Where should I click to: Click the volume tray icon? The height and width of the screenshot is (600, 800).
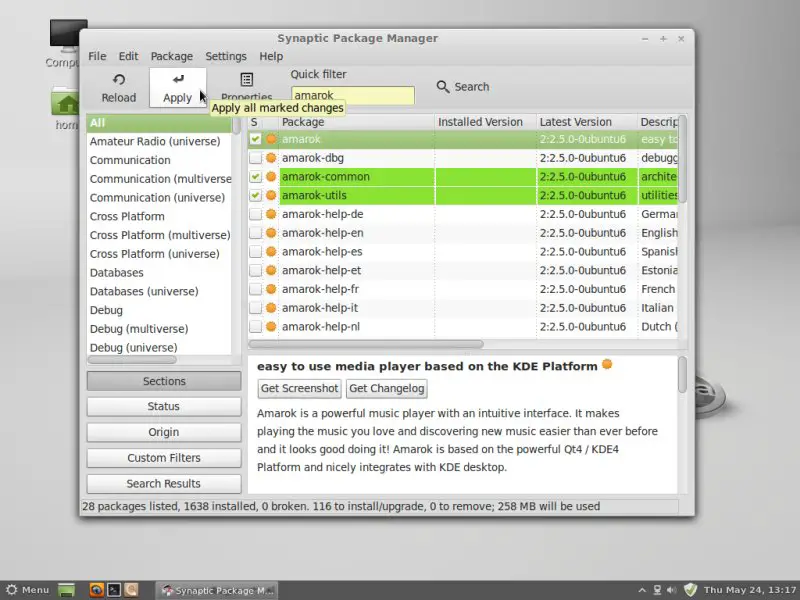click(x=672, y=590)
